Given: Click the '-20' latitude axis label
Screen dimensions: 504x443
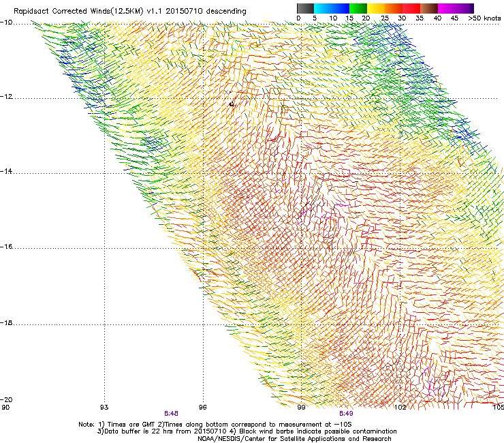Looking at the screenshot, I should (x=6, y=400).
